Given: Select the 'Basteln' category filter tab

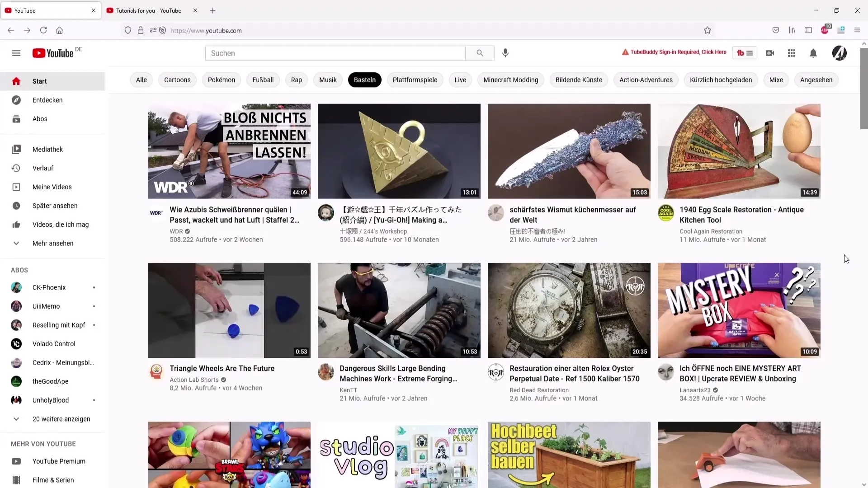Looking at the screenshot, I should (364, 79).
